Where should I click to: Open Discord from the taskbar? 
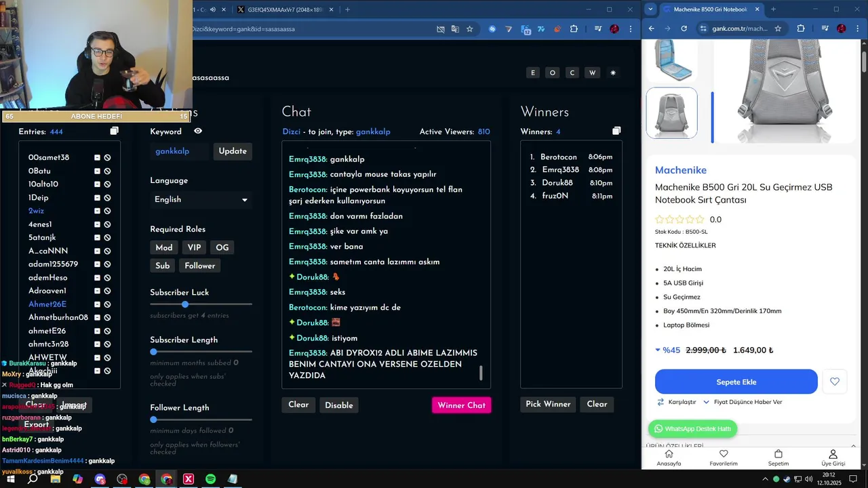(100, 479)
